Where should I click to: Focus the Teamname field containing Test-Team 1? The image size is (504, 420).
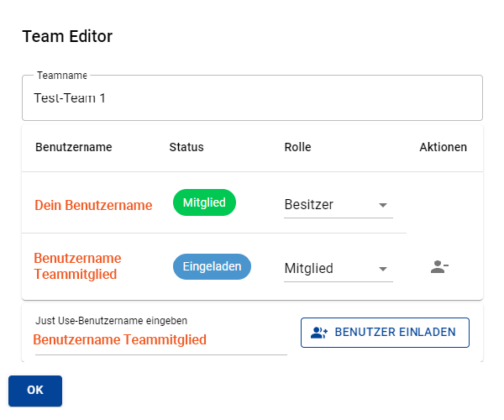252,98
